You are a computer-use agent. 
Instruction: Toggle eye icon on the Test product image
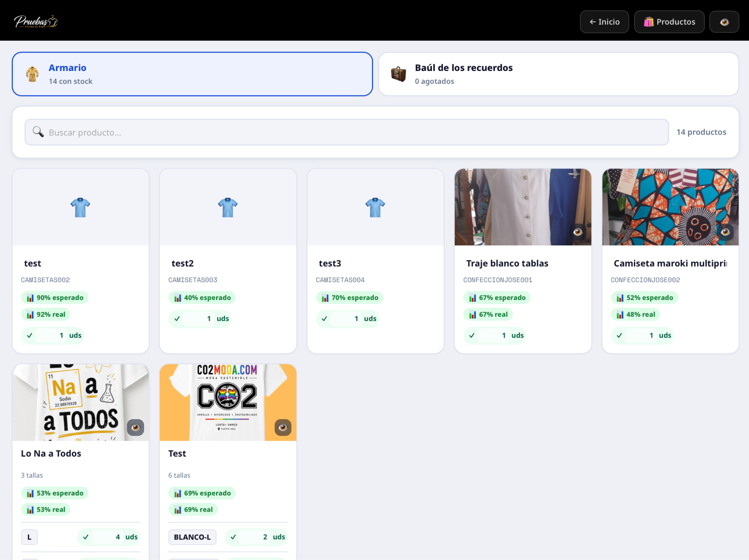pyautogui.click(x=283, y=427)
